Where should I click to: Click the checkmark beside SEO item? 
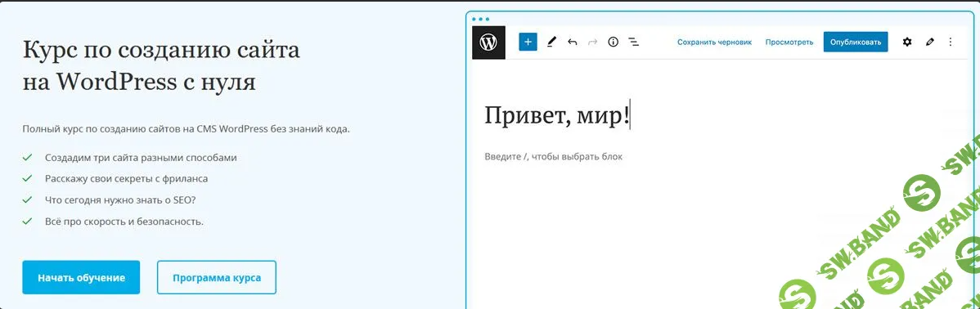coord(27,199)
